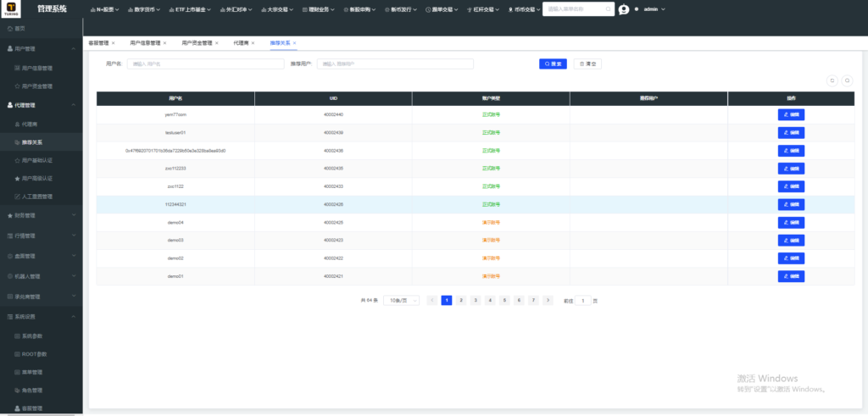The width and height of the screenshot is (868, 416).
Task: Switch to the 客服管理 tab
Action: pyautogui.click(x=98, y=42)
